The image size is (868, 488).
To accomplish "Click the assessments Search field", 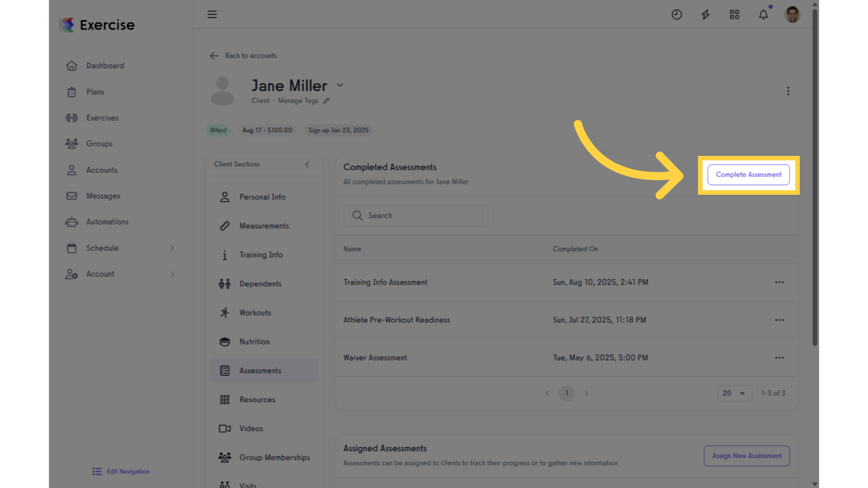I will point(415,216).
